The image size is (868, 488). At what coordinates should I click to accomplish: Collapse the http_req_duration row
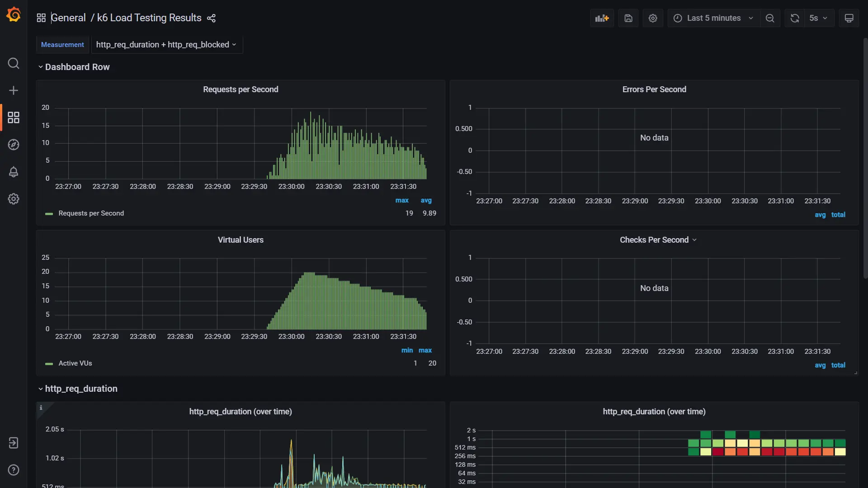(81, 389)
